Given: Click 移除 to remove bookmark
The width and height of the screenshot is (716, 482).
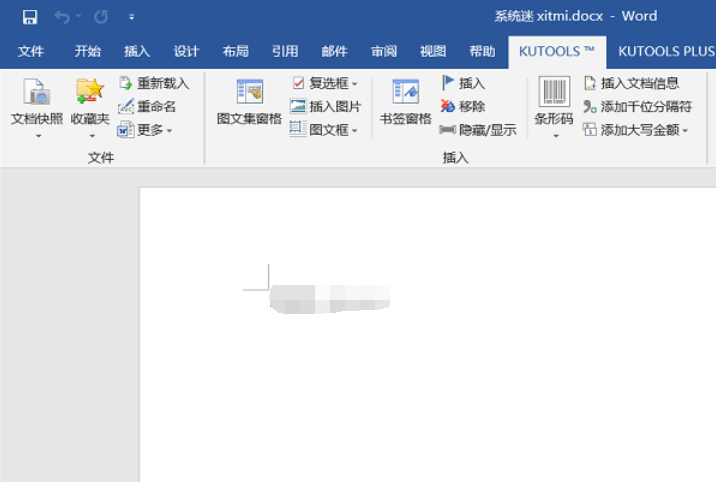Looking at the screenshot, I should [x=463, y=107].
